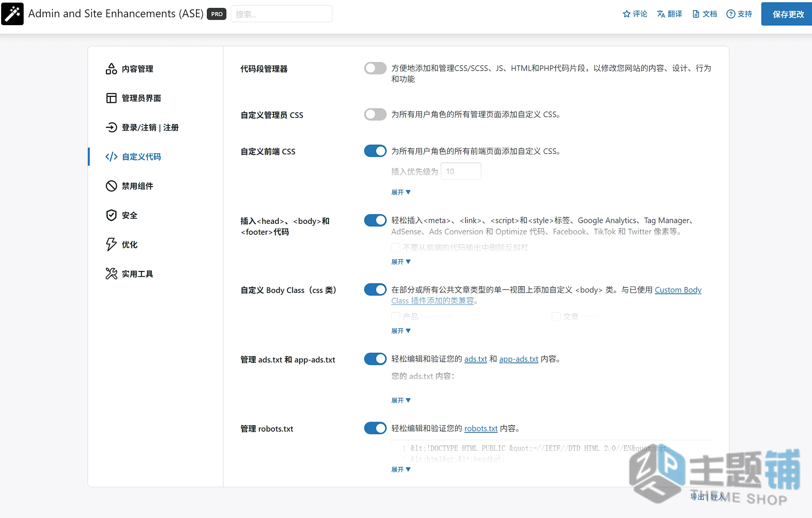Image resolution: width=812 pixels, height=518 pixels.
Task: Expand the 自定义前端 CSS section with 展开
Action: (x=401, y=192)
